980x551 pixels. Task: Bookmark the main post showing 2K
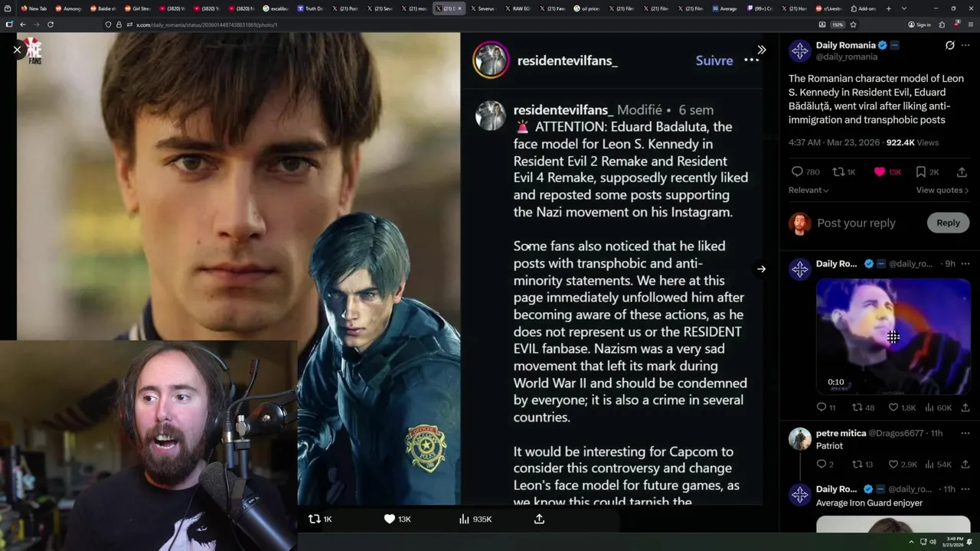coord(921,172)
